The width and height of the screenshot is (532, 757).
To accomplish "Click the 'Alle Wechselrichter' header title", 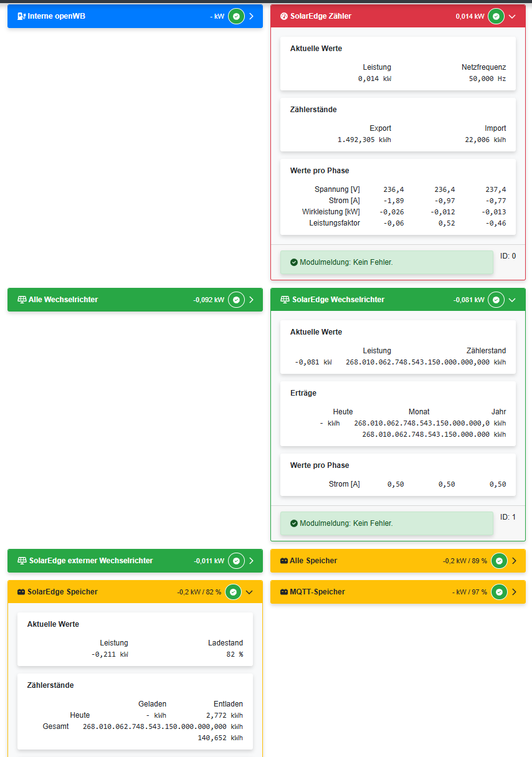I will coord(64,300).
